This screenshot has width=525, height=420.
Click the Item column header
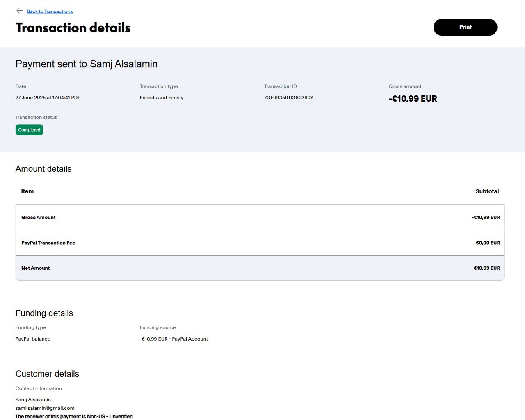point(27,191)
